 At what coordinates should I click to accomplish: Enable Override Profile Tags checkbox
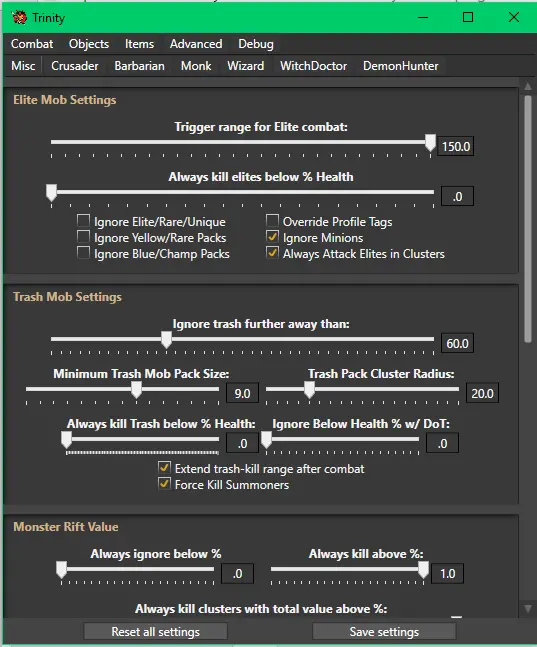click(x=272, y=220)
